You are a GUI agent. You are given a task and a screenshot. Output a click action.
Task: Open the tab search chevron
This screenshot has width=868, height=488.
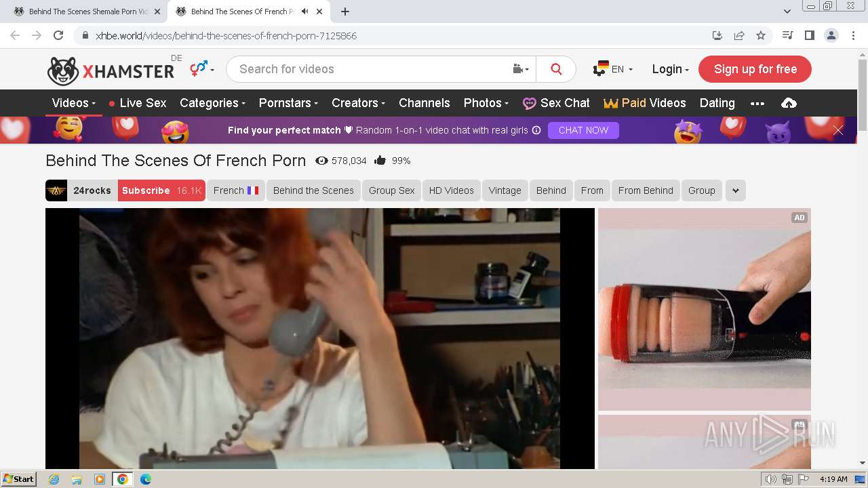tap(787, 12)
